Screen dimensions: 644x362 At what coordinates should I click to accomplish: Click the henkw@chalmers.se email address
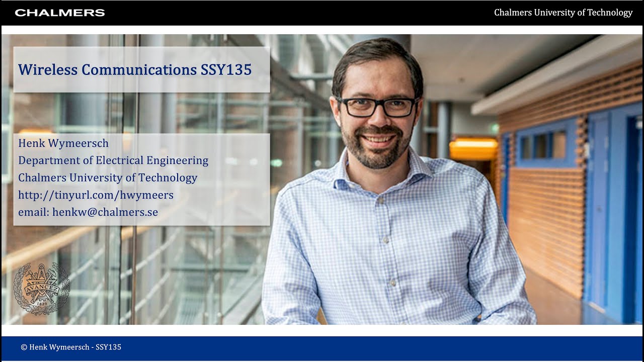coord(105,212)
